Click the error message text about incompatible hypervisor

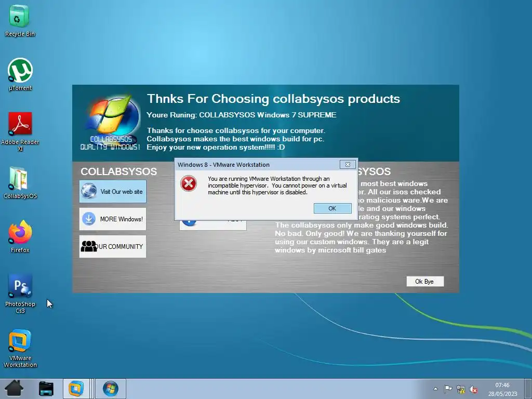(277, 185)
